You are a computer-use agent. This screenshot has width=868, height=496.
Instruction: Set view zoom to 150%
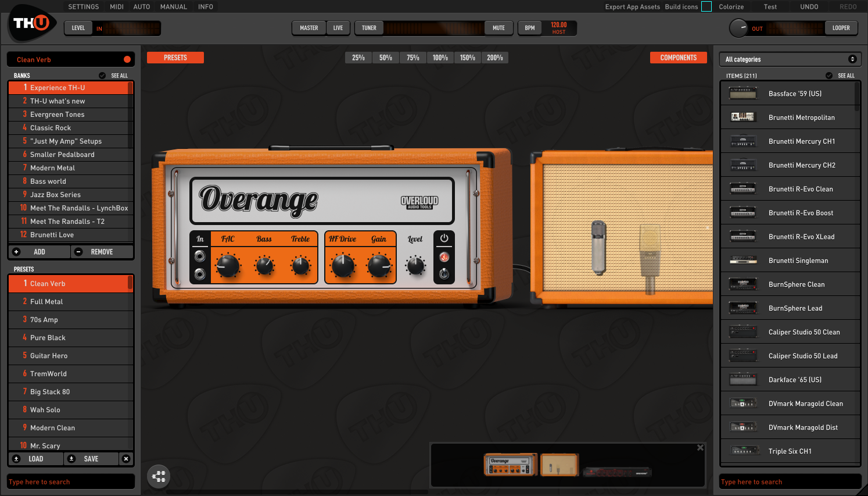click(468, 57)
